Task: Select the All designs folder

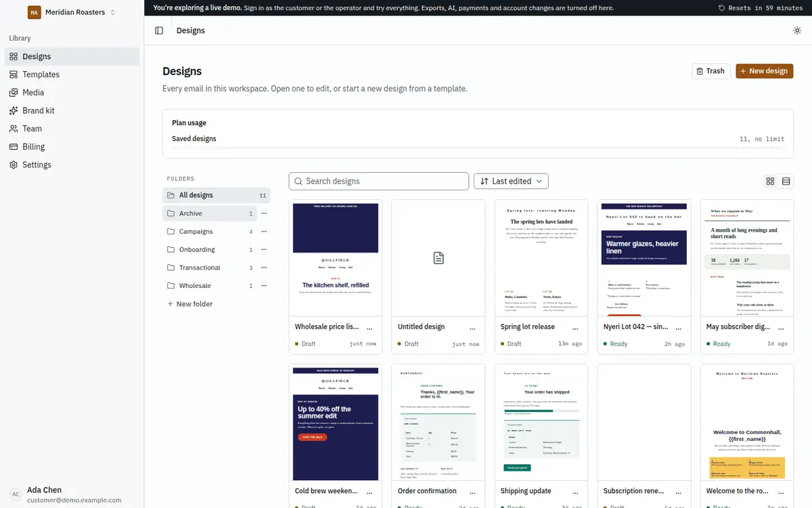Action: (217, 195)
